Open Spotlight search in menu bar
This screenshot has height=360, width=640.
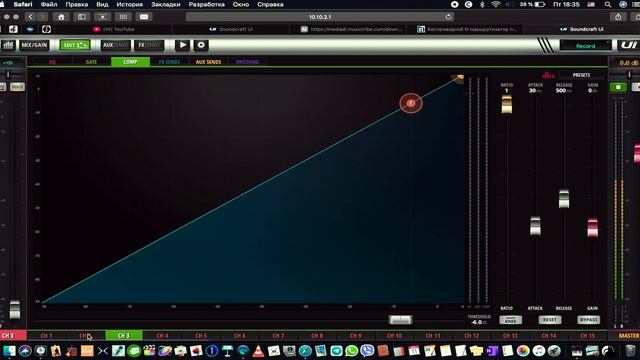coord(608,4)
